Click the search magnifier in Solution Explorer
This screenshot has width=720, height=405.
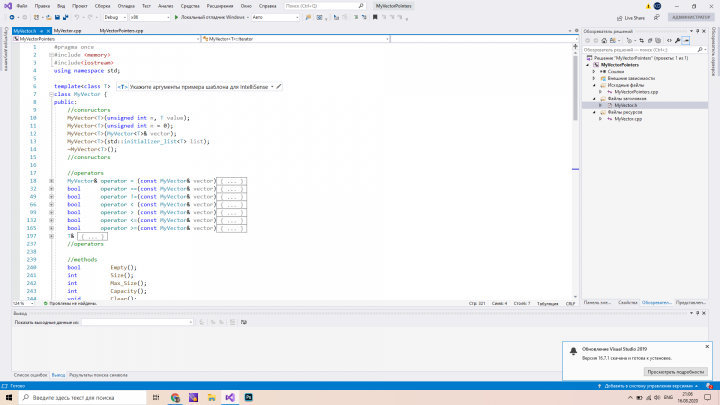[x=700, y=50]
